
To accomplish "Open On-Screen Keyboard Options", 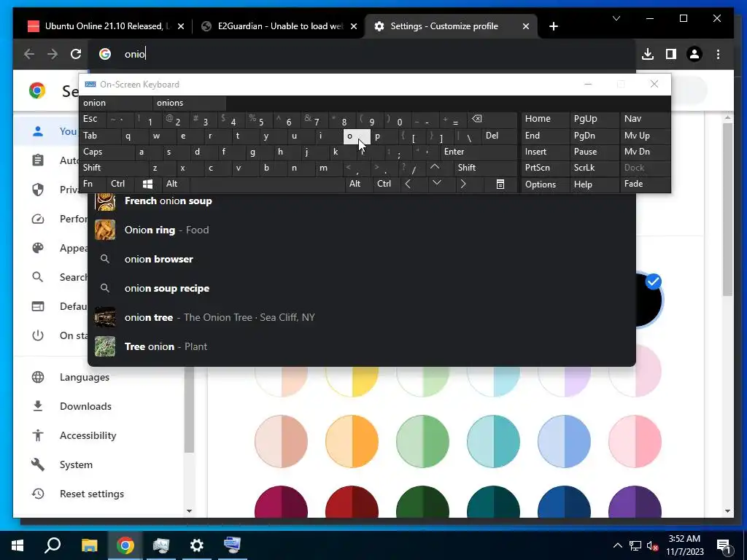I will click(x=545, y=184).
